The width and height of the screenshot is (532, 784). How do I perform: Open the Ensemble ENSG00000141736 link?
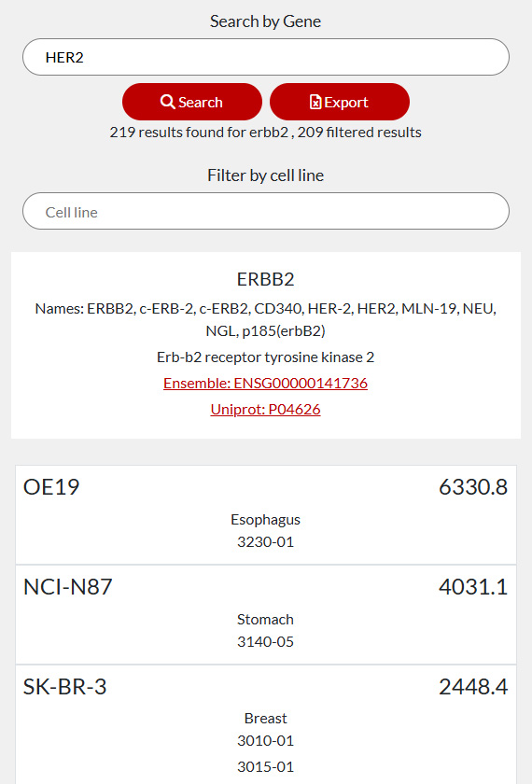click(265, 383)
